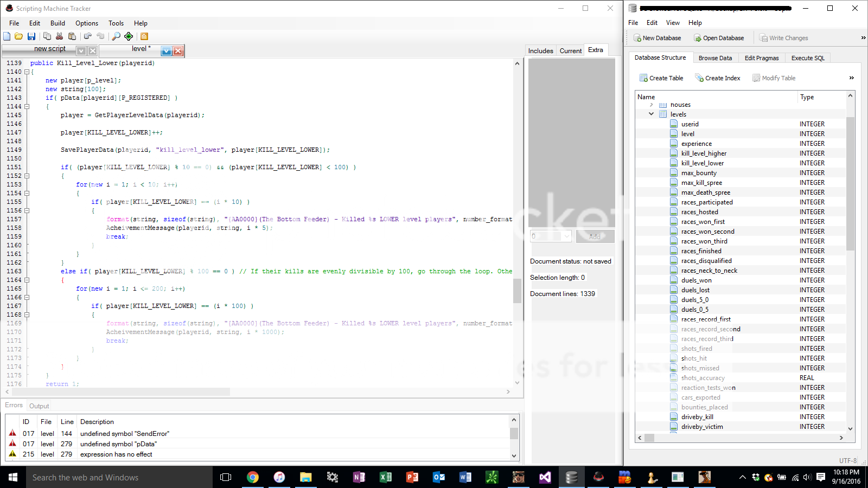Click Write Changes button
The image size is (868, 488).
tap(784, 38)
